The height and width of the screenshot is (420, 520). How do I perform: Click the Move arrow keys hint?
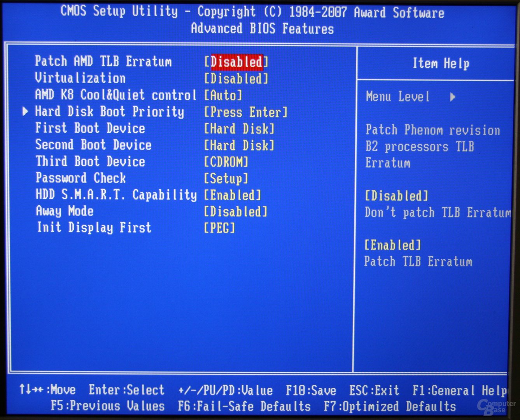pyautogui.click(x=47, y=390)
